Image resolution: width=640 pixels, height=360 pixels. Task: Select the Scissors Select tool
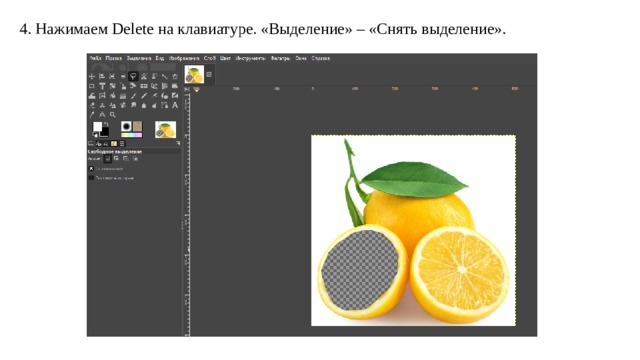click(144, 76)
